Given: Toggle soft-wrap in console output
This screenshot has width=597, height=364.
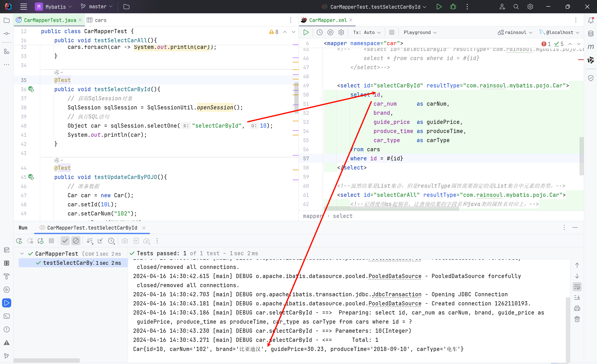Looking at the screenshot, I should pyautogui.click(x=577, y=287).
